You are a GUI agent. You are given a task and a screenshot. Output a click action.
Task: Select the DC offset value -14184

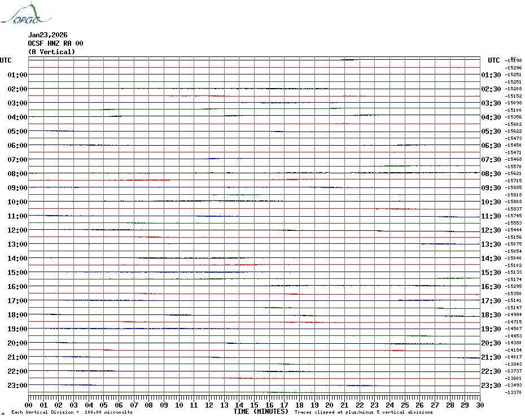[x=513, y=350]
